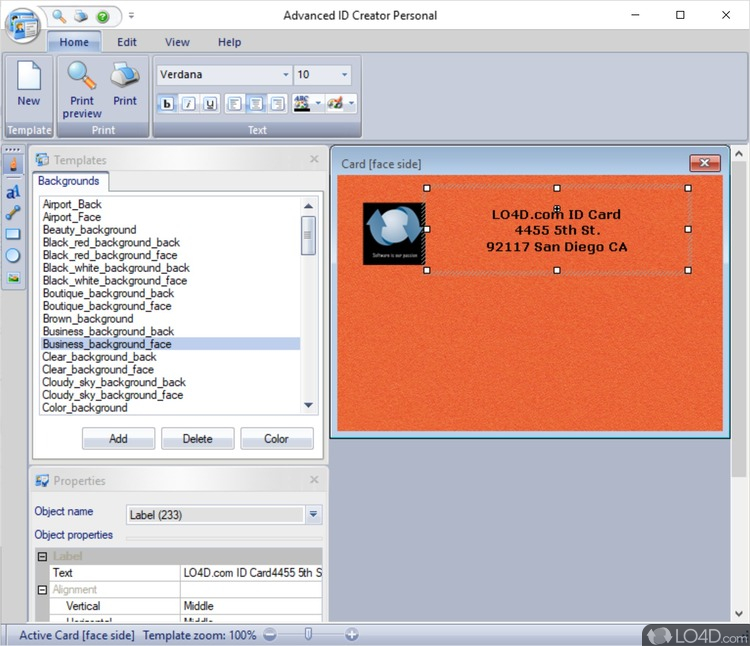Viewport: 750px width, 646px height.
Task: Click the Text property value field
Action: click(251, 572)
